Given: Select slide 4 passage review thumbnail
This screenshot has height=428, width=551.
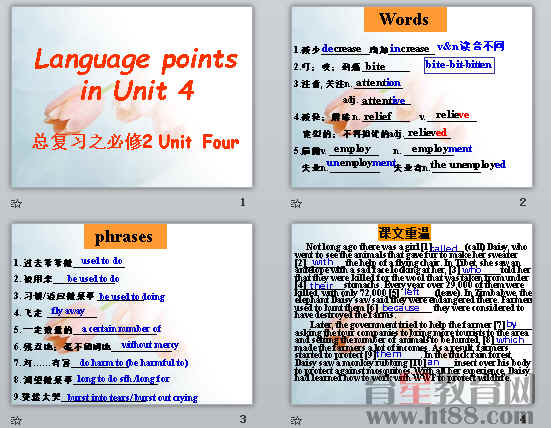Looking at the screenshot, I should 411,314.
